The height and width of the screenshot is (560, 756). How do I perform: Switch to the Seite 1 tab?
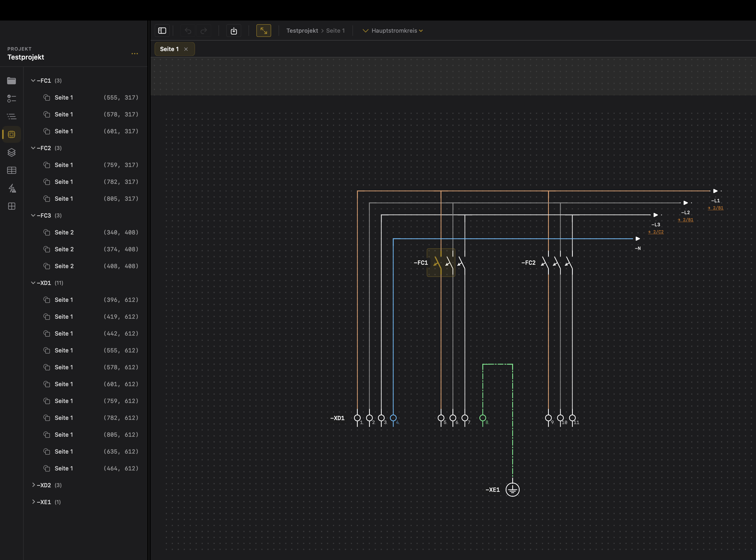[x=169, y=49]
